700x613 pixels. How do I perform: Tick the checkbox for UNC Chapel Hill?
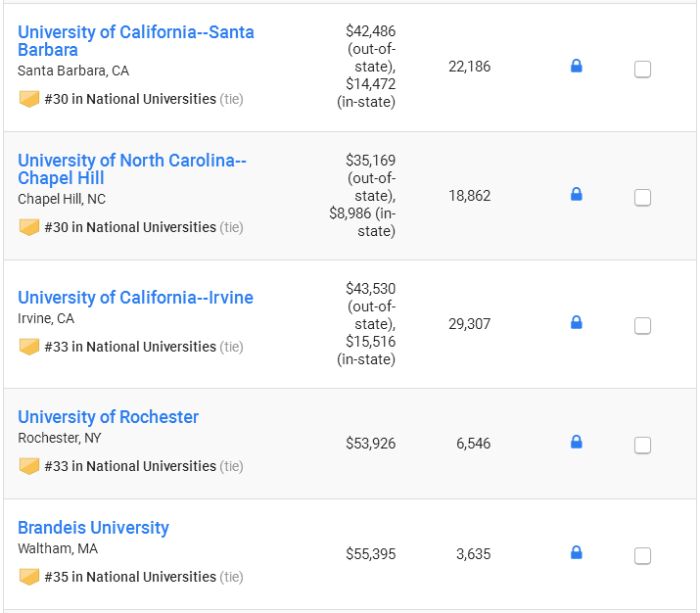coord(642,198)
